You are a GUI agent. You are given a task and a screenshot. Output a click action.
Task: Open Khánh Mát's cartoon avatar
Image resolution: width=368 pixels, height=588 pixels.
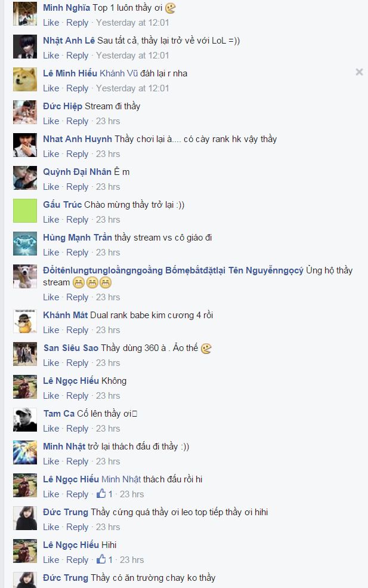pos(25,321)
